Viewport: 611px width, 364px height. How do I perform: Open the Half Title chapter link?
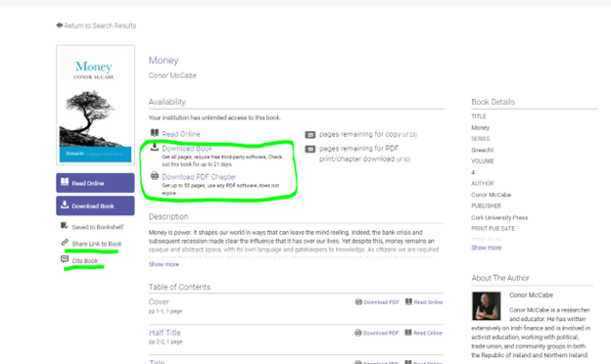tap(164, 333)
